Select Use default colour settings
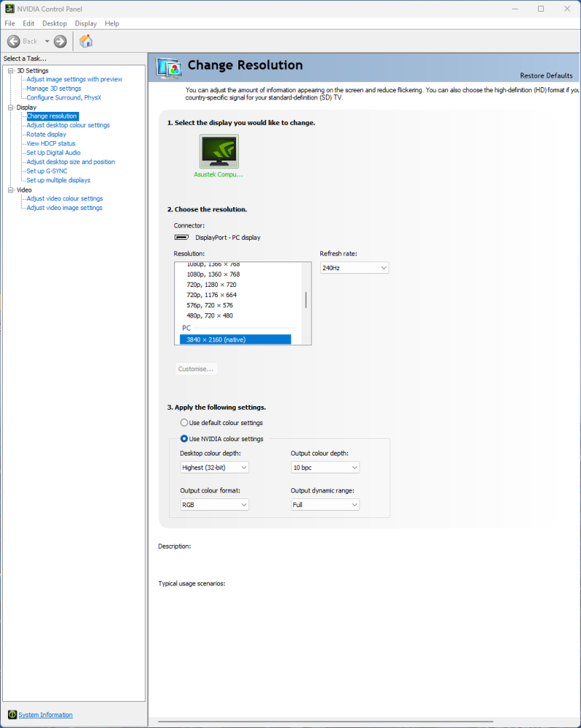 [184, 423]
